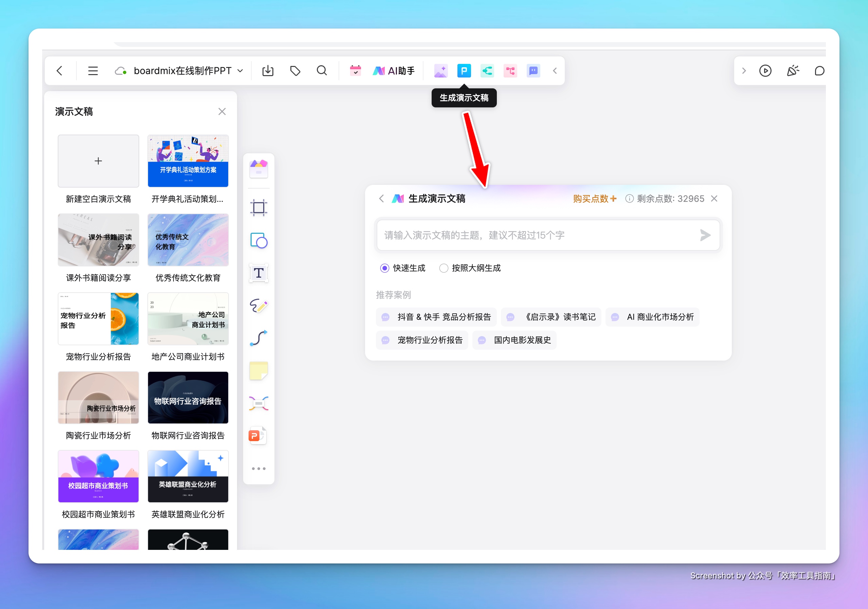868x609 pixels.
Task: Select the connector line tool
Action: tap(258, 338)
